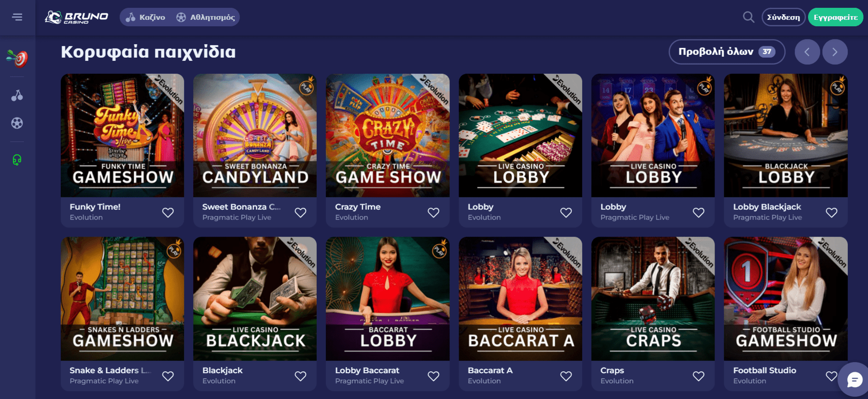Switch to the Καζίνο tab
868x399 pixels.
point(146,17)
